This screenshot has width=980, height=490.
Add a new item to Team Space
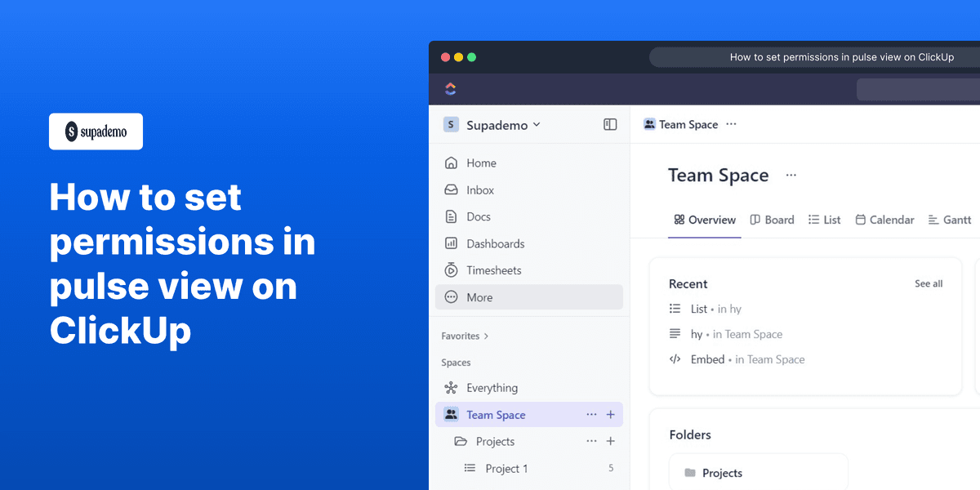point(610,415)
